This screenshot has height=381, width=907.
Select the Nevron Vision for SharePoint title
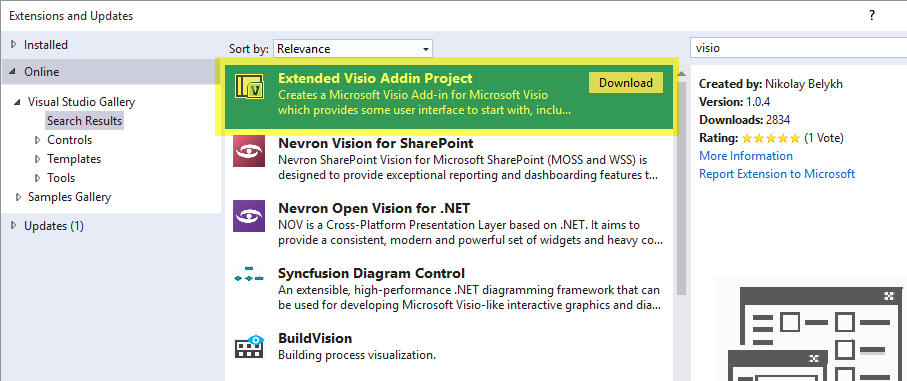[x=376, y=143]
